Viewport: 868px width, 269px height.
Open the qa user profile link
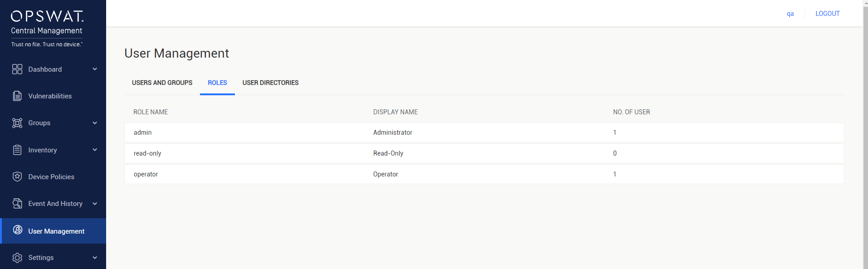[x=790, y=14]
